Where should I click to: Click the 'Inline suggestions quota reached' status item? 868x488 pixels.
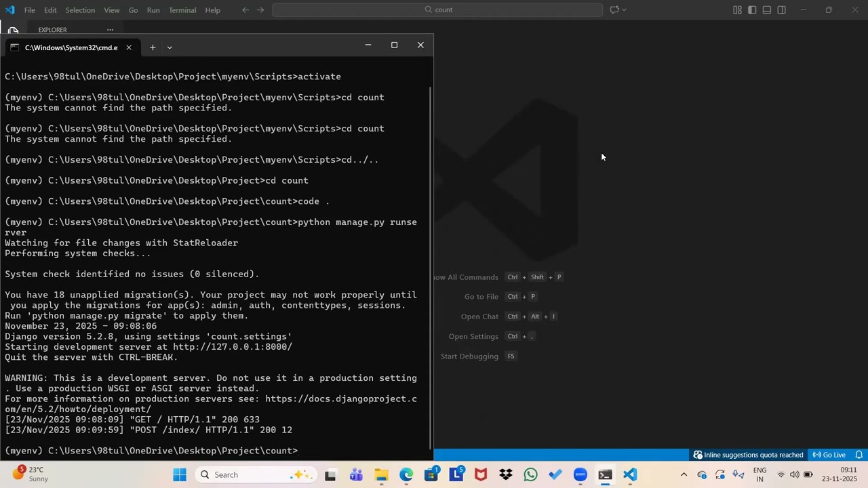[748, 455]
